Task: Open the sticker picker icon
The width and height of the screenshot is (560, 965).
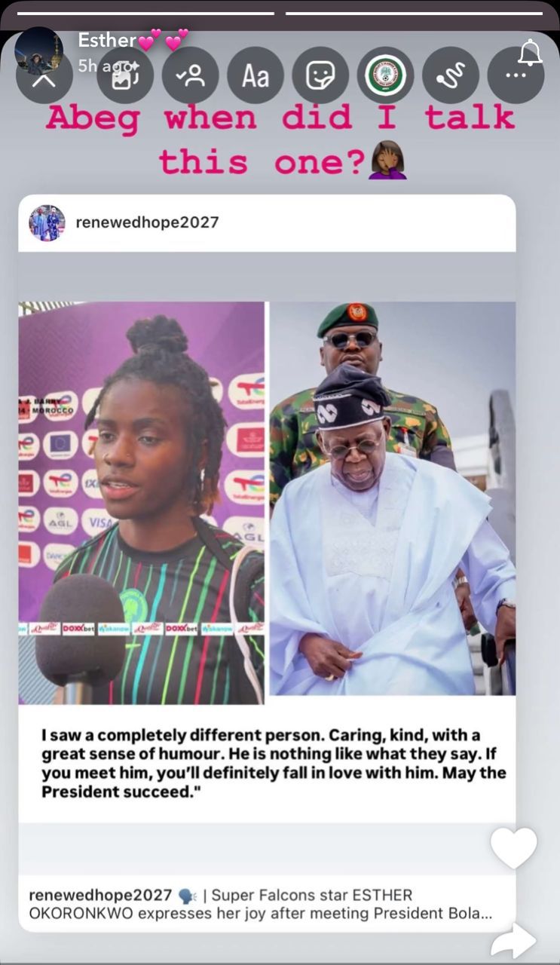Action: 320,75
